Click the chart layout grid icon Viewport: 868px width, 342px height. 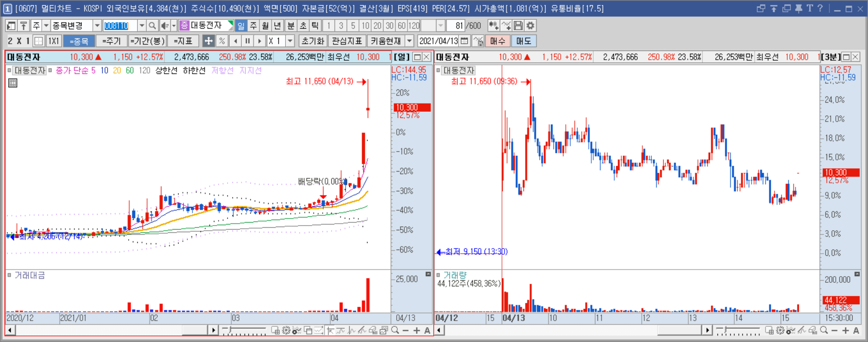(38, 41)
